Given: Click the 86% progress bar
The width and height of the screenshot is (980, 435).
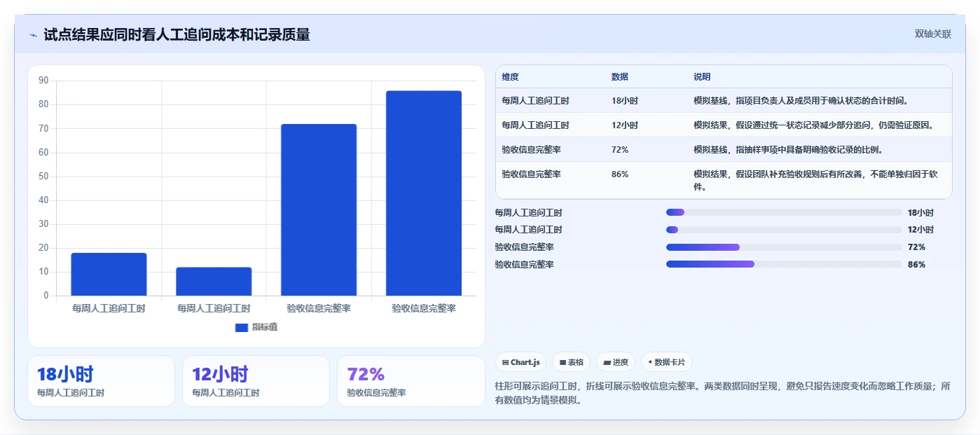Looking at the screenshot, I should point(784,264).
